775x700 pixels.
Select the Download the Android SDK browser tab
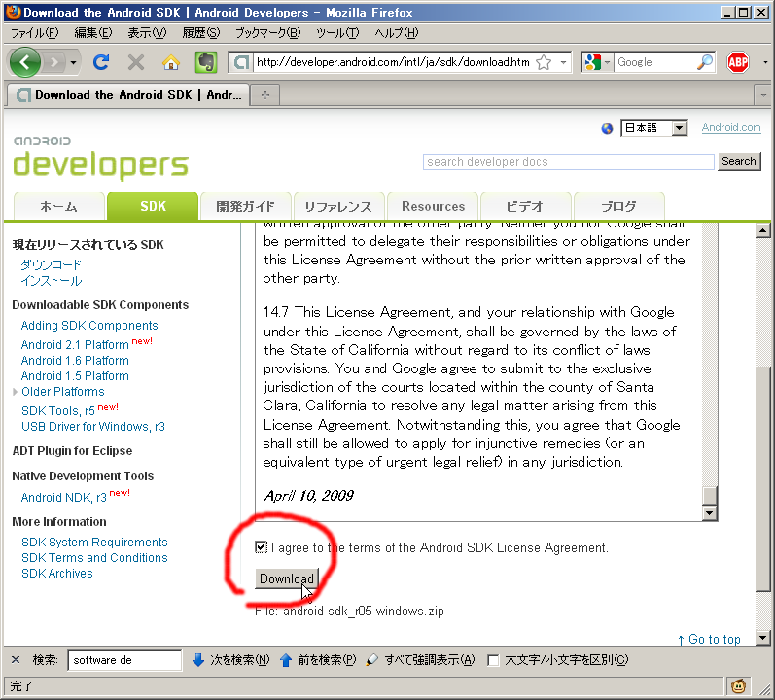pyautogui.click(x=128, y=95)
